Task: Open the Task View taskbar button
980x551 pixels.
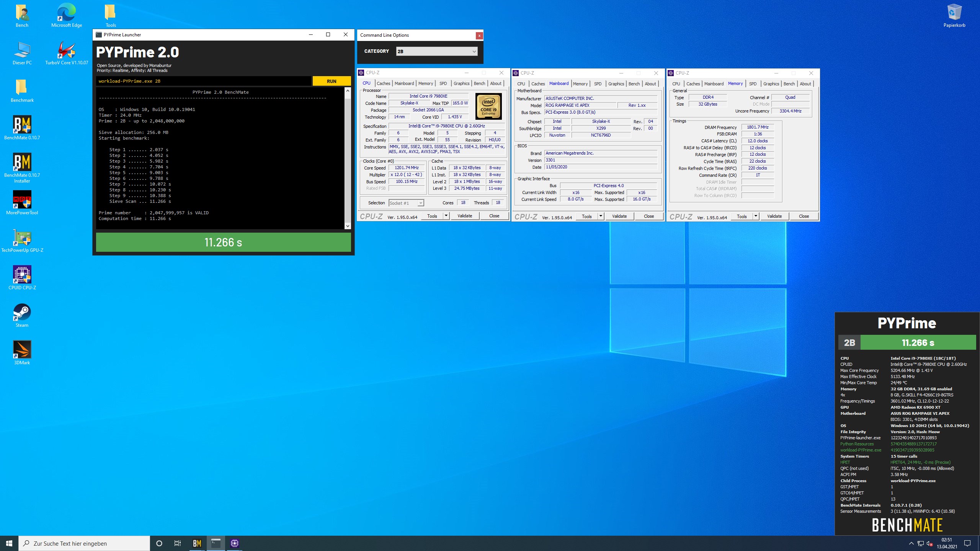Action: tap(178, 543)
